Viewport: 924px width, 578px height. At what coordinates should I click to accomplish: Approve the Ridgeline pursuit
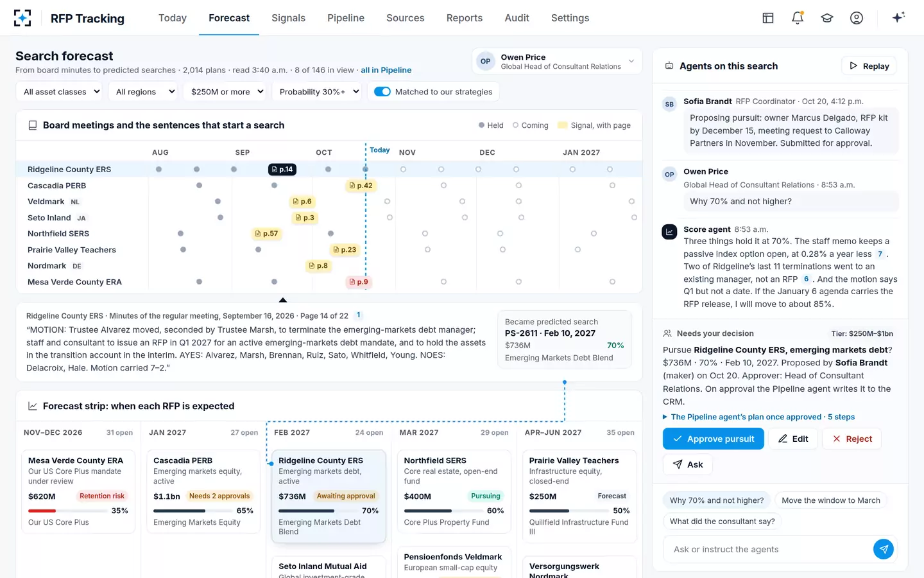714,439
